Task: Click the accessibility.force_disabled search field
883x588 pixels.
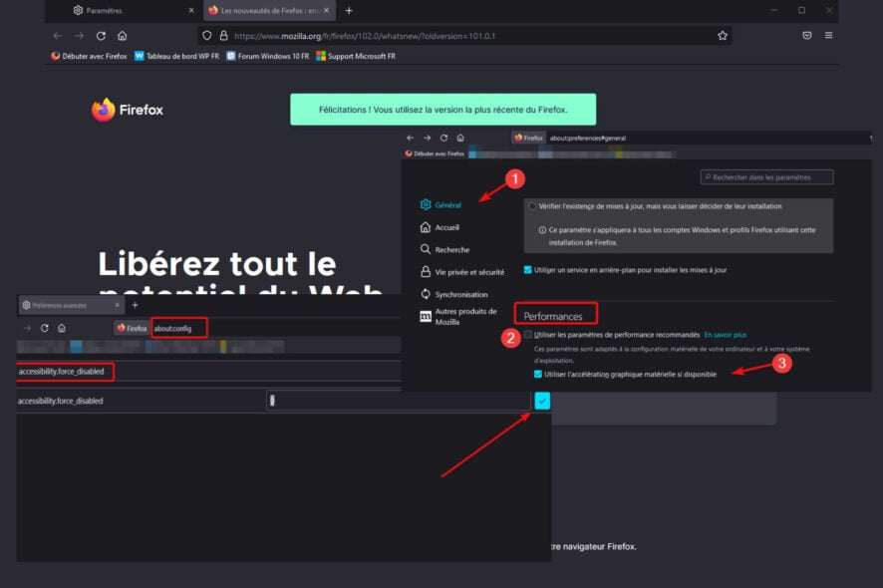Action: click(x=208, y=372)
